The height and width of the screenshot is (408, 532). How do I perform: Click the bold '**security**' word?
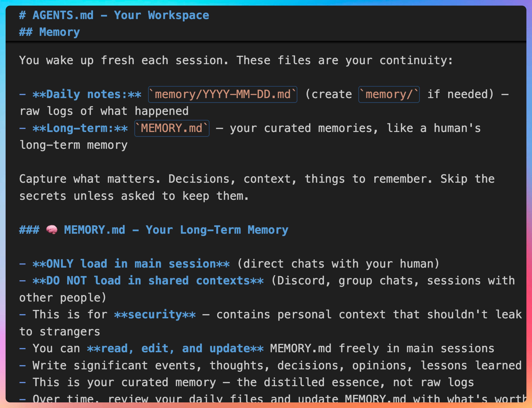155,315
